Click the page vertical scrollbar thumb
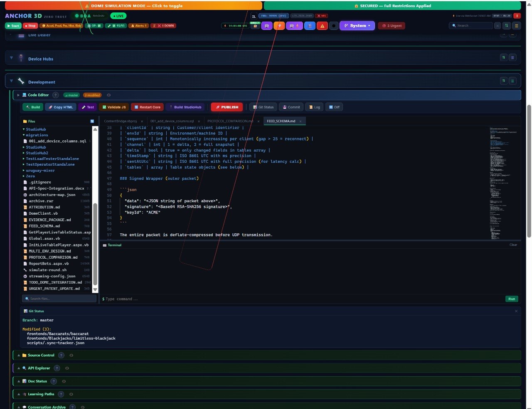This screenshot has width=532, height=409. [x=529, y=170]
